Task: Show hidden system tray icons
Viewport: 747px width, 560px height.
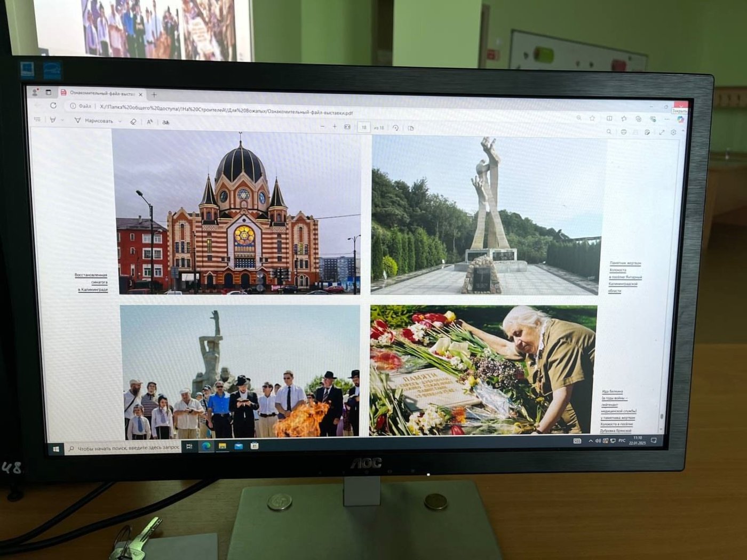Action: tap(590, 441)
